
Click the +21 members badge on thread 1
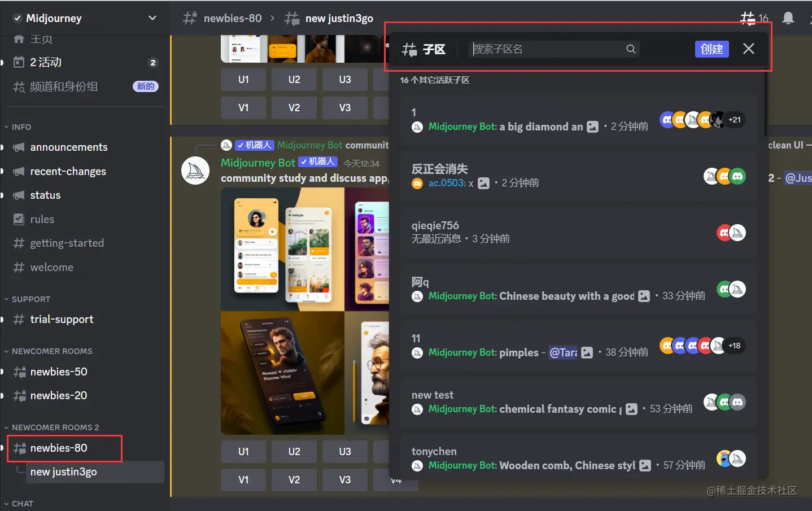734,120
